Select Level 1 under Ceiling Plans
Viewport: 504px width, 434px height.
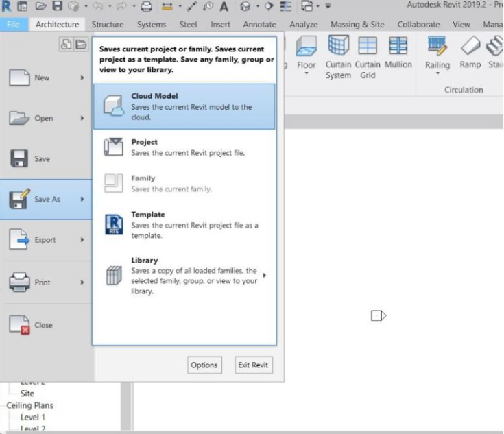[x=33, y=418]
